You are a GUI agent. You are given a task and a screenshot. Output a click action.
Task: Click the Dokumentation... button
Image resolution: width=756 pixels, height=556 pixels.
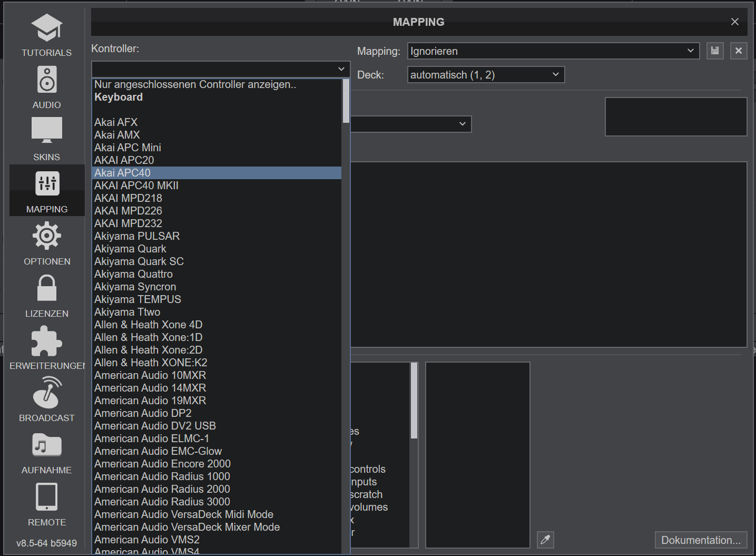701,540
